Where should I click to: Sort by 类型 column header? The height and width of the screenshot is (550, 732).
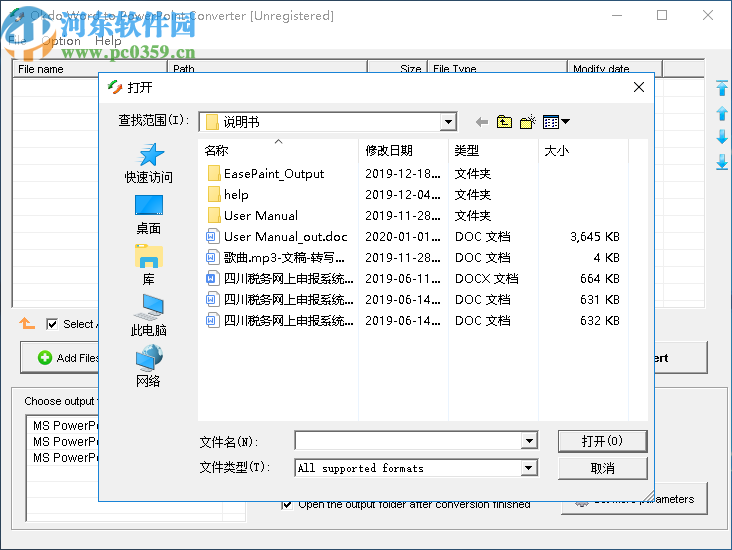pyautogui.click(x=493, y=150)
